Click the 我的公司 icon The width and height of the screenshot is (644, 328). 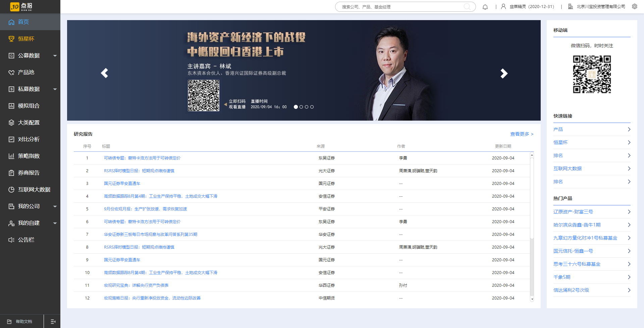pyautogui.click(x=11, y=206)
